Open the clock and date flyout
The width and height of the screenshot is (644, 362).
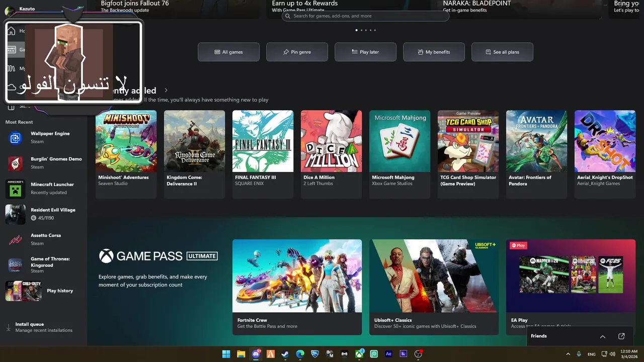pos(629,354)
